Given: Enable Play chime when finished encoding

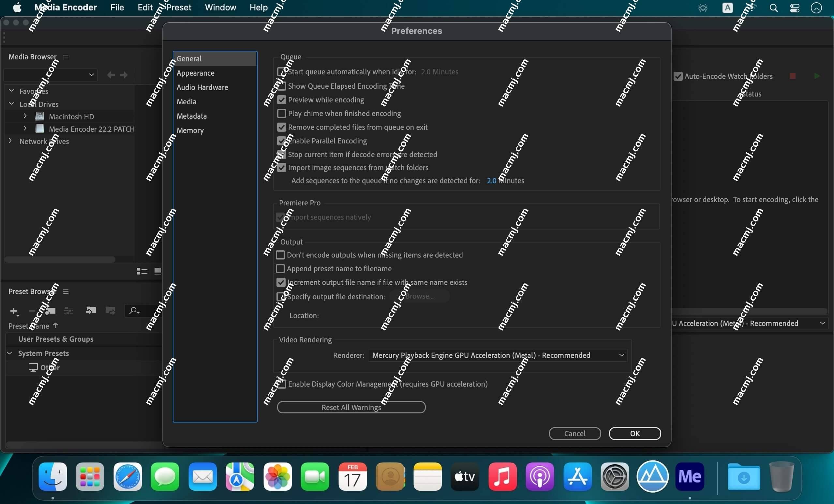Looking at the screenshot, I should coord(281,113).
